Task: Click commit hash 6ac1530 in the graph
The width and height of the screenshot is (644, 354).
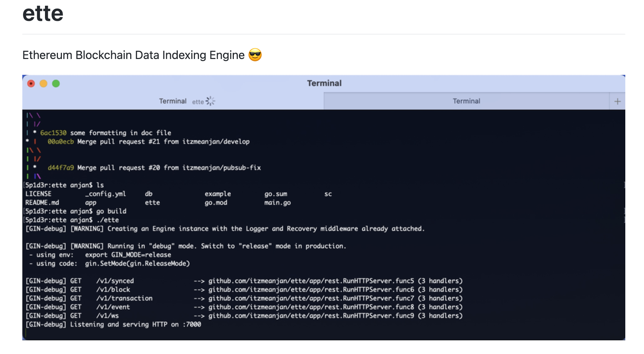Action: (53, 133)
